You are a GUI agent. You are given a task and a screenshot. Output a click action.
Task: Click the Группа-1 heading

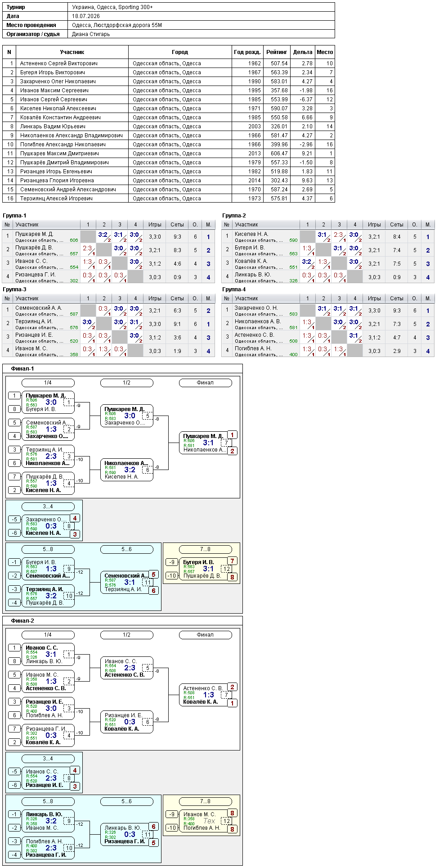pos(15,216)
